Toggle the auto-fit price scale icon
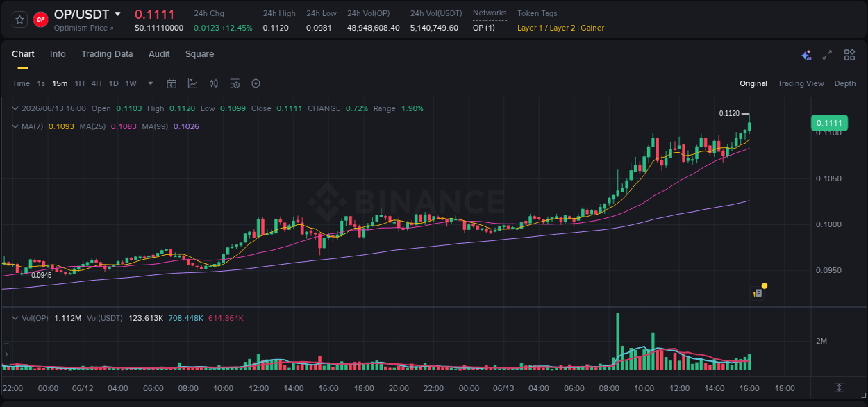868x407 pixels. click(x=839, y=387)
